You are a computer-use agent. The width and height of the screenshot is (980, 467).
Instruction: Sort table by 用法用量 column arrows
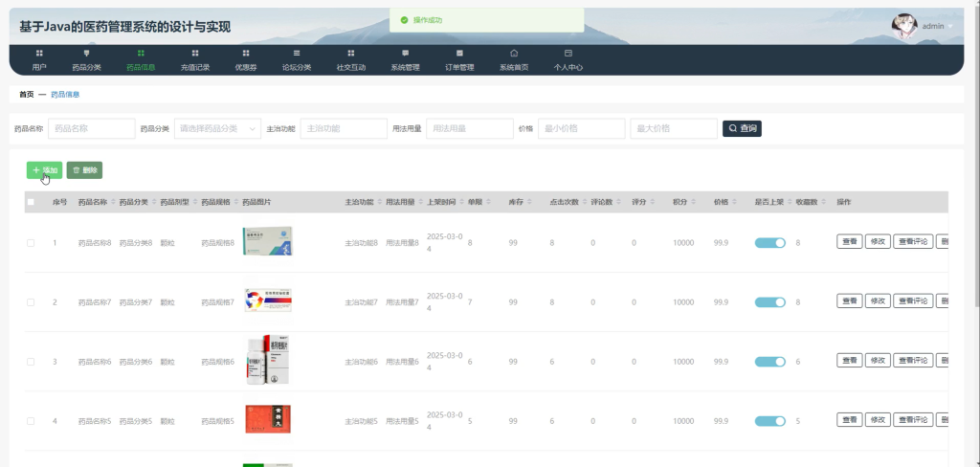tap(421, 202)
